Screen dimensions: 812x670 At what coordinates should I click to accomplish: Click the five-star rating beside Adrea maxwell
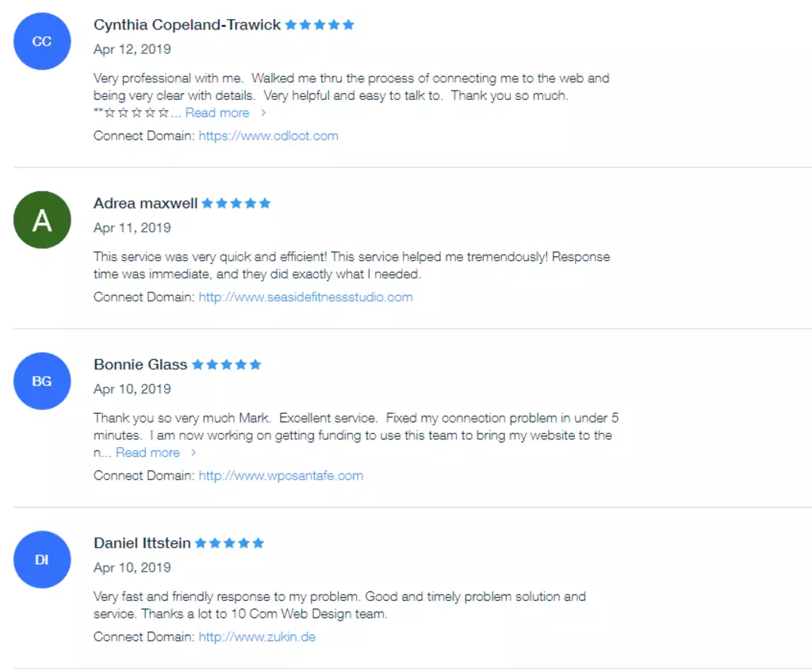pos(236,203)
